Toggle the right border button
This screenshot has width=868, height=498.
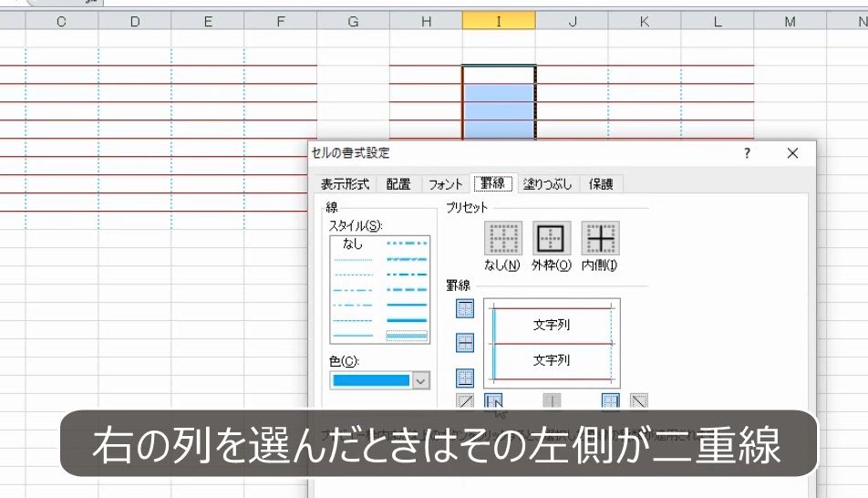pos(611,401)
